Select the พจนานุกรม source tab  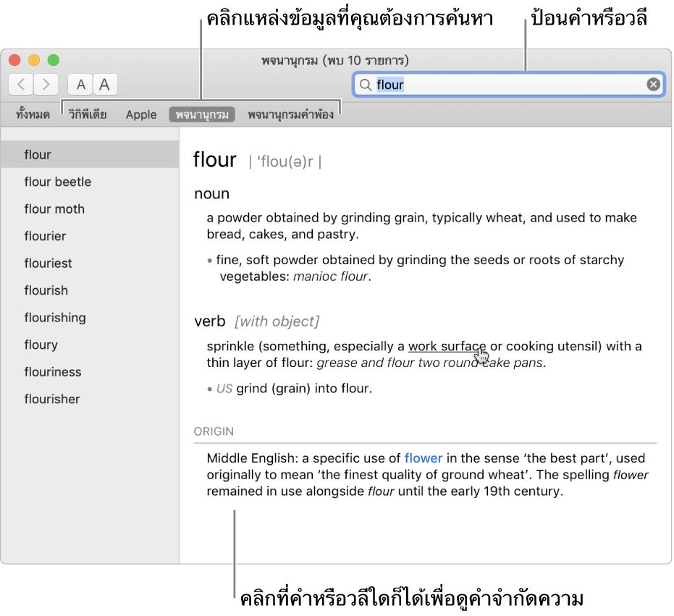202,115
